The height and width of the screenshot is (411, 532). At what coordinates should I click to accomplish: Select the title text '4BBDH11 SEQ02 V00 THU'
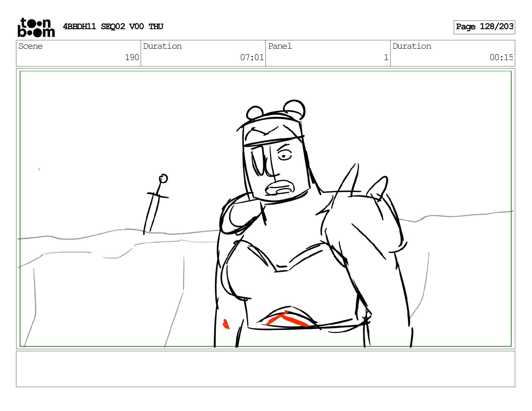113,27
